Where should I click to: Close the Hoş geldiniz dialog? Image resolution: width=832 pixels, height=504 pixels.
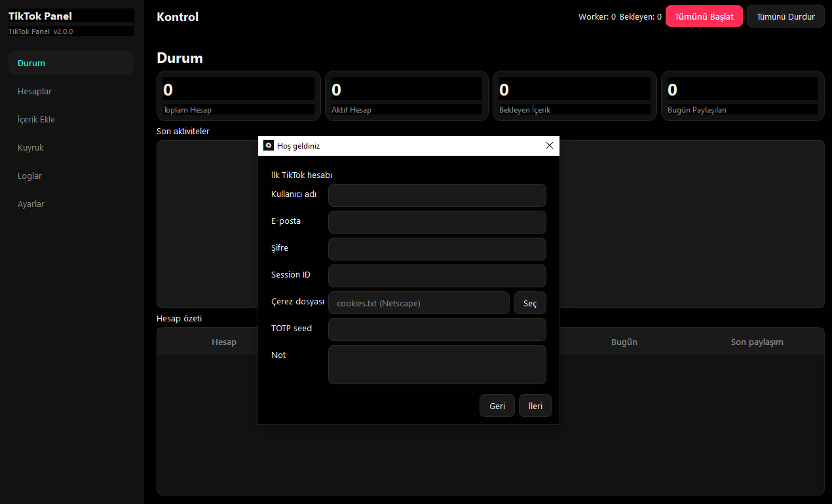click(550, 145)
